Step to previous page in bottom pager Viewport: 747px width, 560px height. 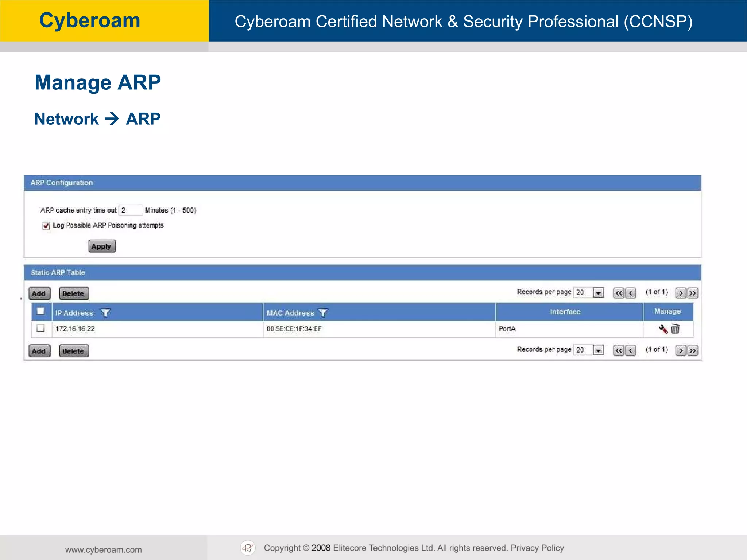[x=631, y=350]
